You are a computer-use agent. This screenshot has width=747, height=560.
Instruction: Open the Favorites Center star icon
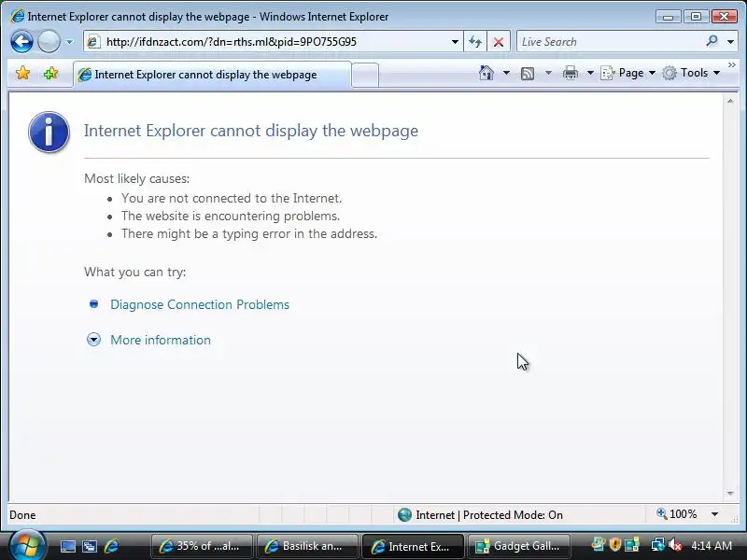[x=22, y=74]
